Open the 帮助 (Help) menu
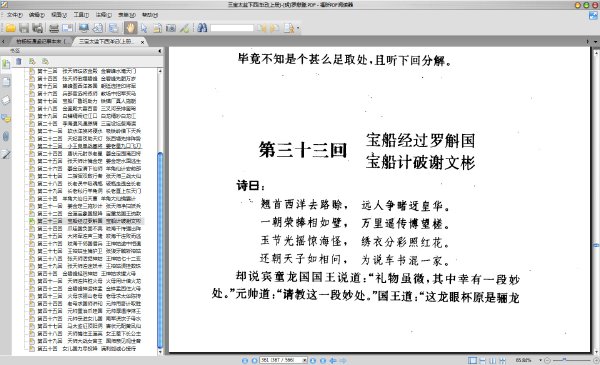Screen dimensions: 600x365 click(150, 15)
